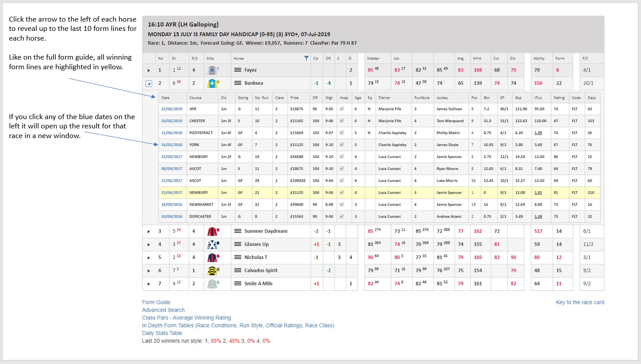Click the menu lines icon beside Calvados Spirit
This screenshot has width=641, height=364.
(237, 270)
